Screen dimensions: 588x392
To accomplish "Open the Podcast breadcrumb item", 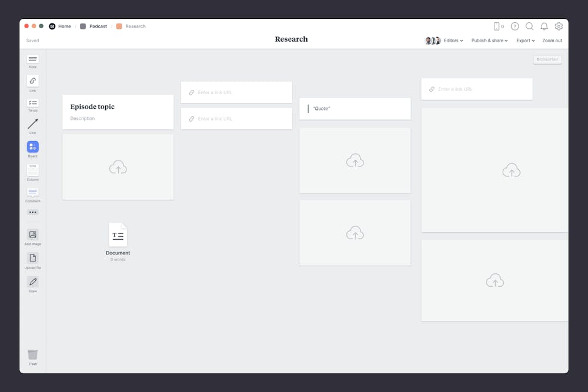I will click(x=98, y=26).
